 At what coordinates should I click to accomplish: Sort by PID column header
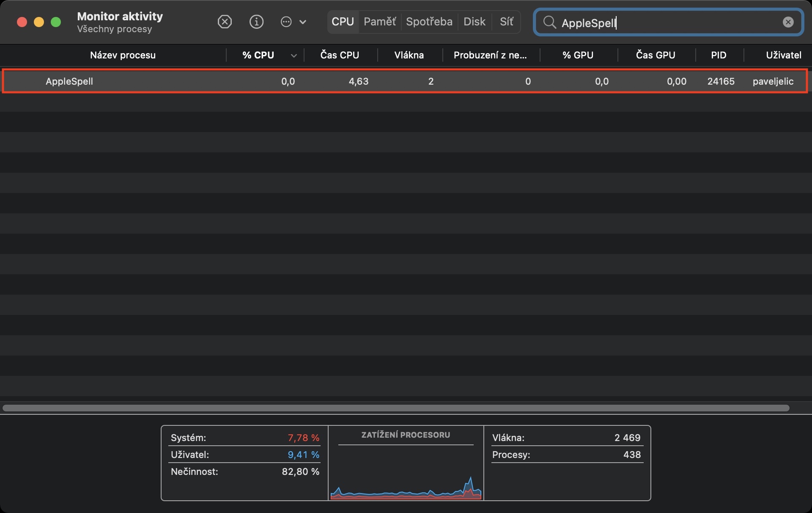click(719, 55)
